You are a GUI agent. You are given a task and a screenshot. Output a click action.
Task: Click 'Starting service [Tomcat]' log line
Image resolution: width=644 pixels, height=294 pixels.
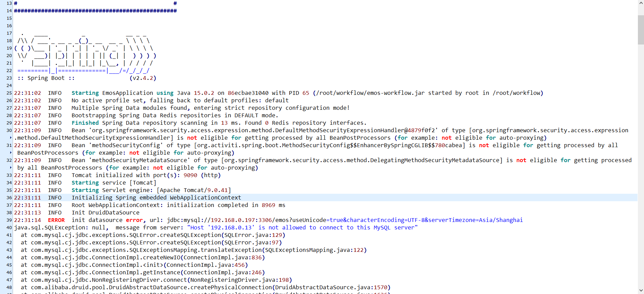tap(114, 183)
